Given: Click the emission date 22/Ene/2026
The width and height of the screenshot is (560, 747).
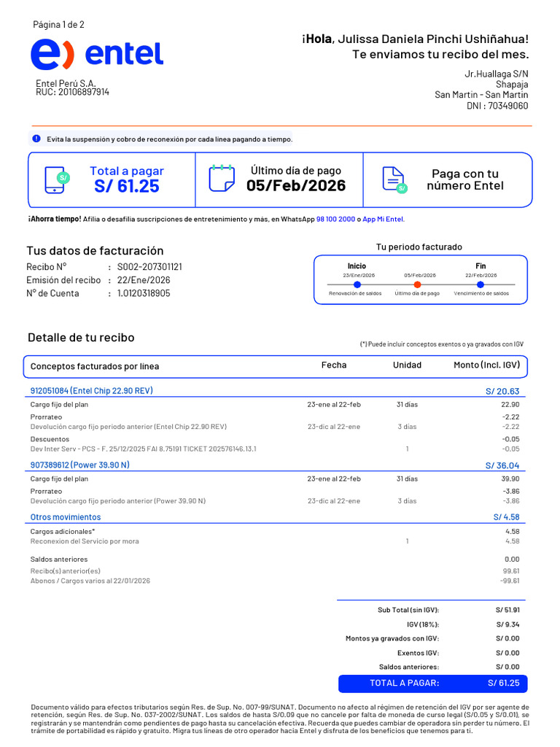Looking at the screenshot, I should click(144, 280).
